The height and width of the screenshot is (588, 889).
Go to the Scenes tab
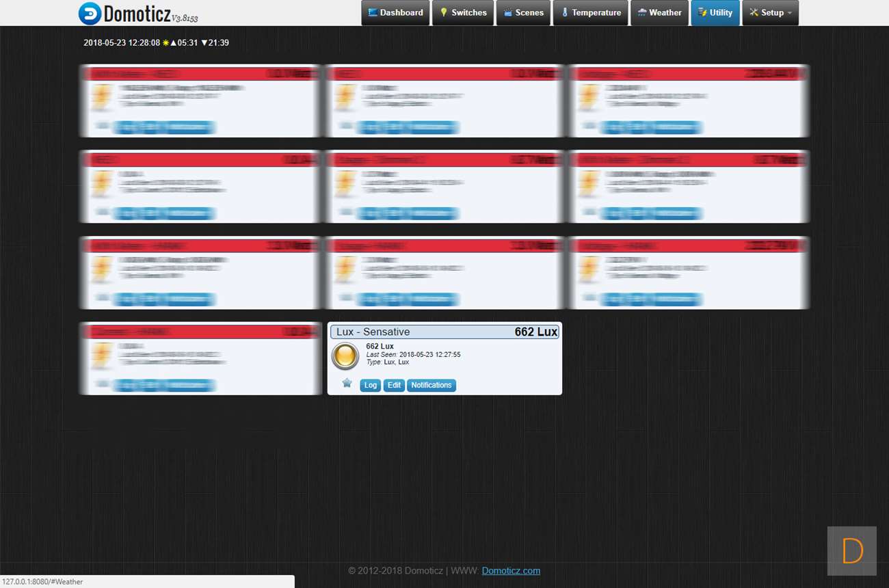(x=523, y=13)
